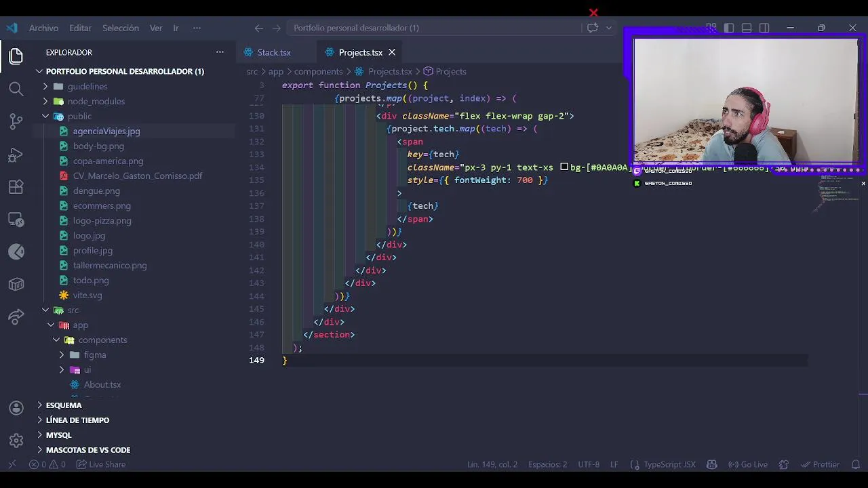Open the Archivo menu
Screen dimensions: 868x488
pos(43,28)
